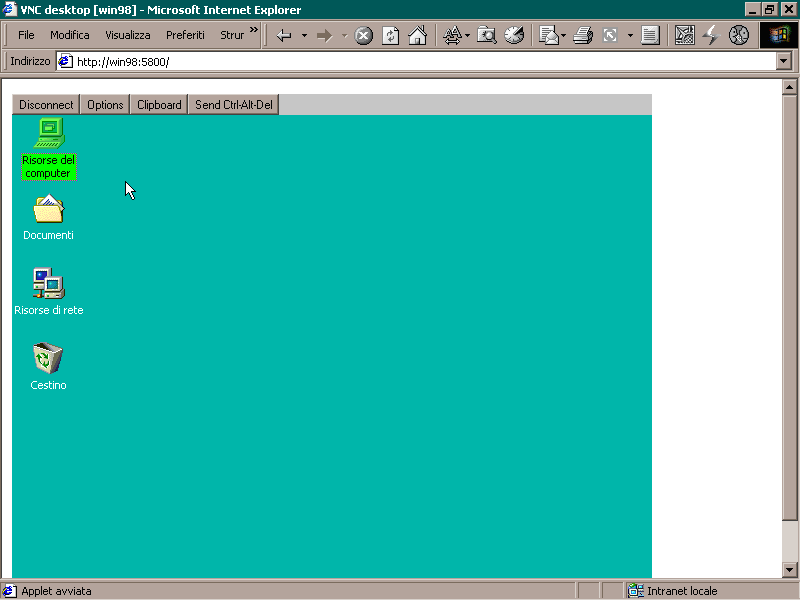Viewport: 800px width, 600px height.
Task: Go back with the Back arrow button
Action: [284, 35]
